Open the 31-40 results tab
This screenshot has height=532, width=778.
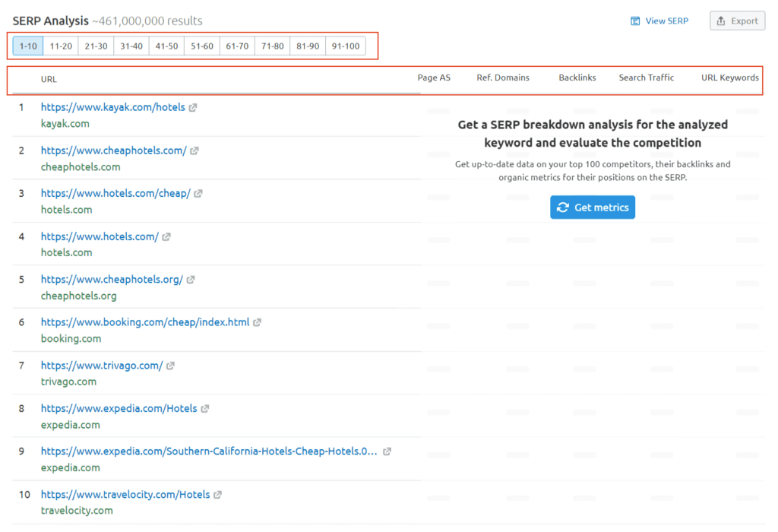tap(131, 46)
